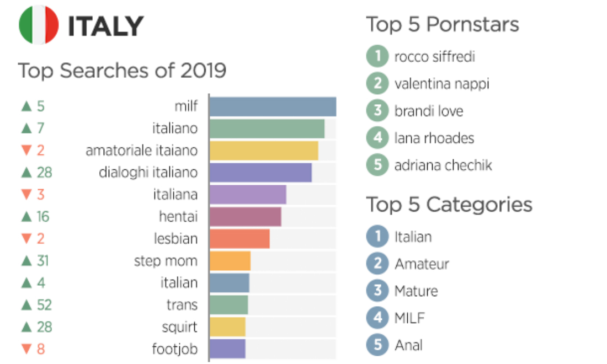This screenshot has height=364, width=607.
Task: Click the yellow amatoriale itaiano bar
Action: click(x=264, y=151)
